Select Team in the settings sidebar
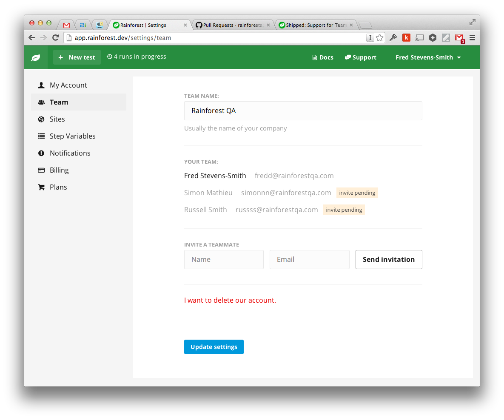The image size is (504, 420). [x=79, y=102]
